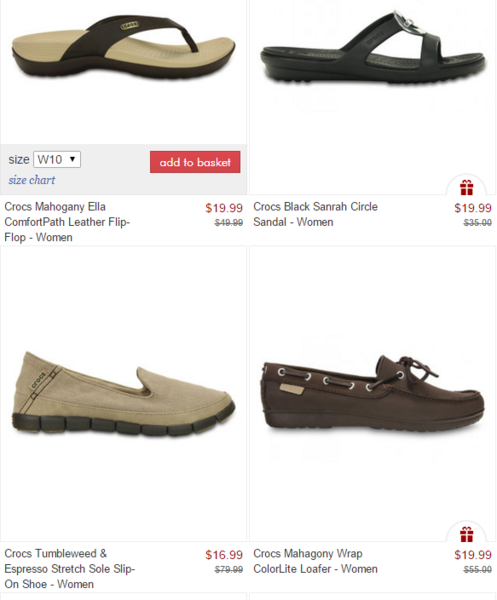Click the add to basket button

[x=195, y=162]
